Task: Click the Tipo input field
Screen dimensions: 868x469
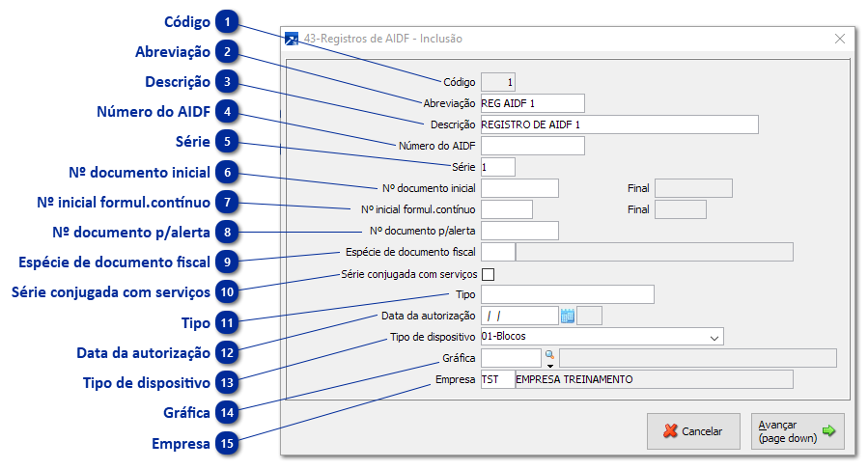Action: (x=568, y=294)
